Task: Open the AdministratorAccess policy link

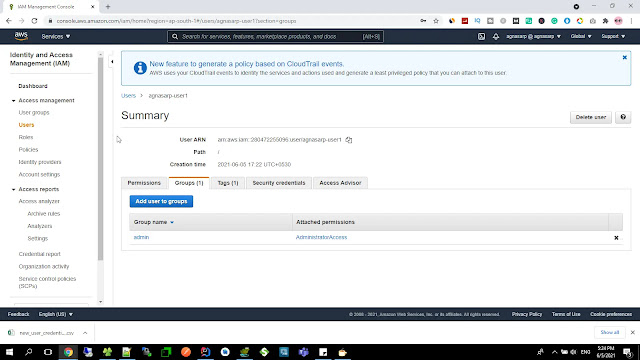Action: (x=321, y=237)
